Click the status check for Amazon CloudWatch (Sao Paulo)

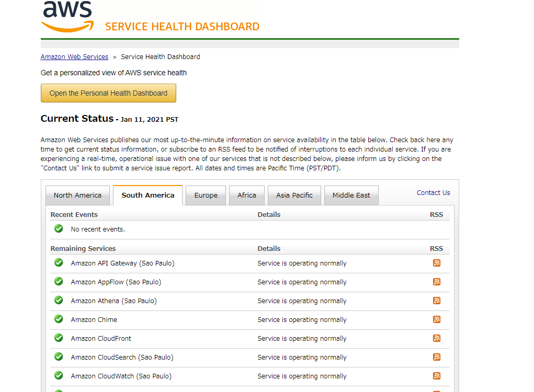[x=58, y=375]
